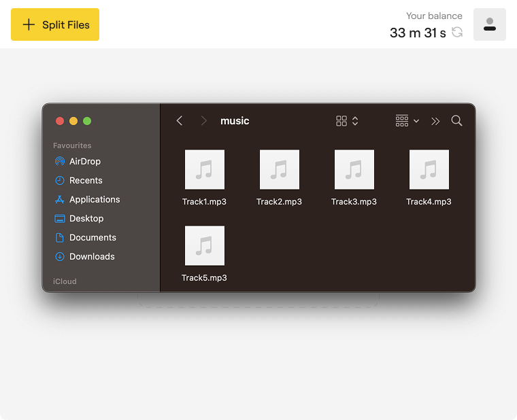
Task: Open Applications in the sidebar
Action: coord(94,199)
